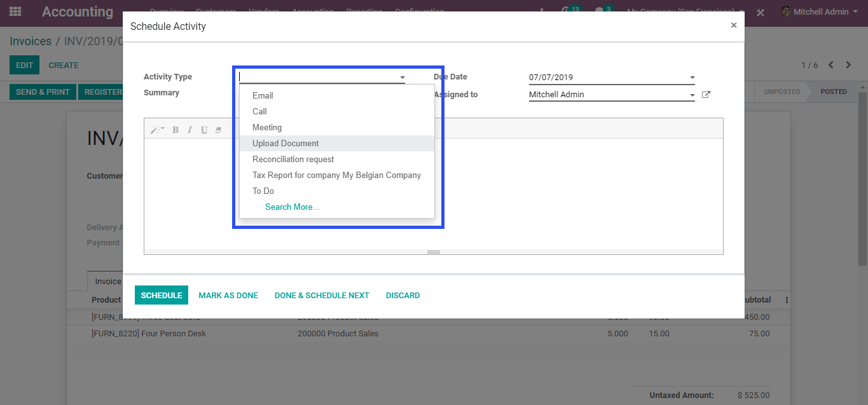
Task: Close the Schedule Activity dialog
Action: coord(733,25)
